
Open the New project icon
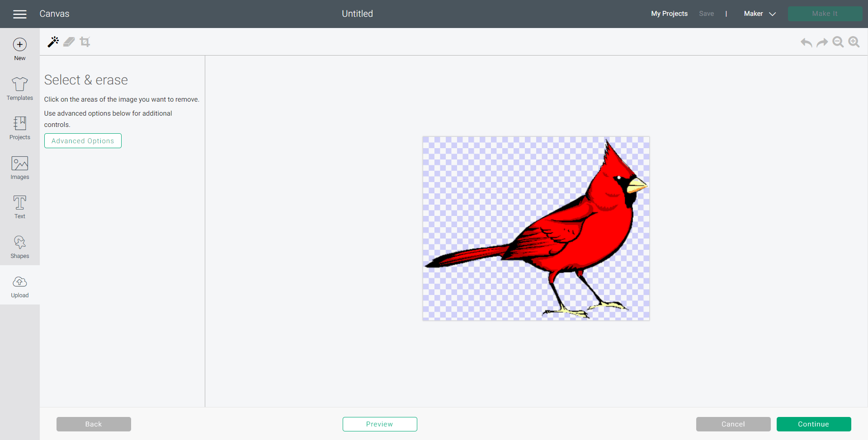[x=19, y=48]
